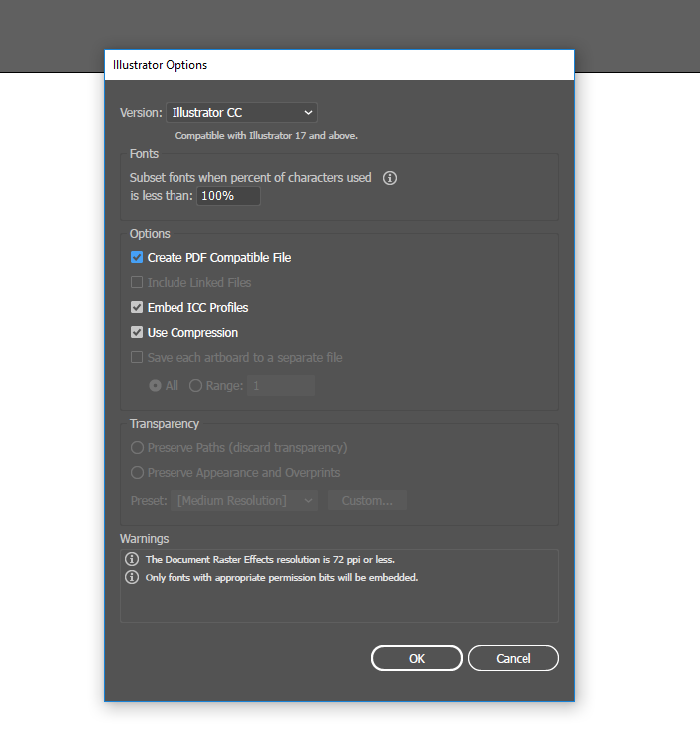Dismiss the dialog with Cancel

pos(514,658)
